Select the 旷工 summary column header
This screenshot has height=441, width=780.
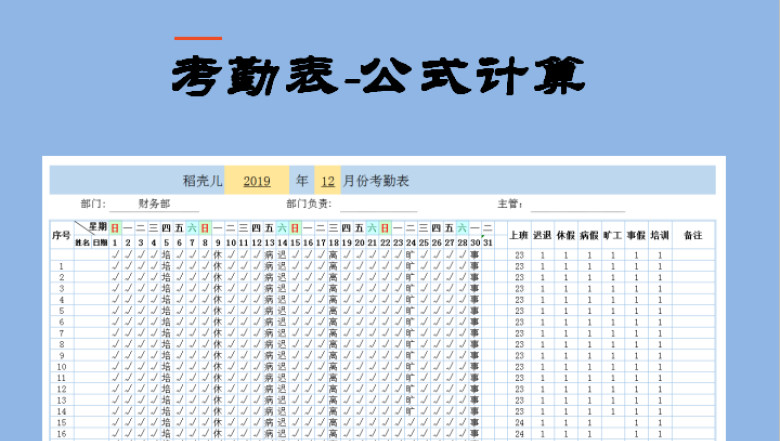(613, 235)
